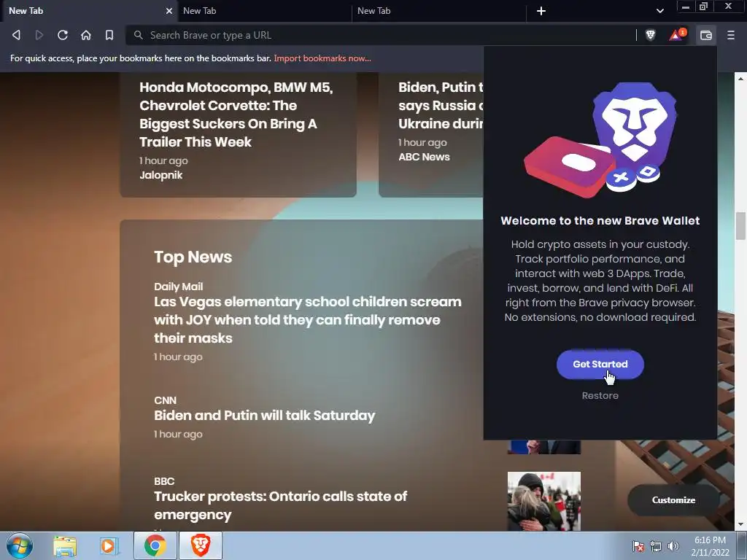
Task: Click the scrollbar up arrow
Action: (x=740, y=78)
